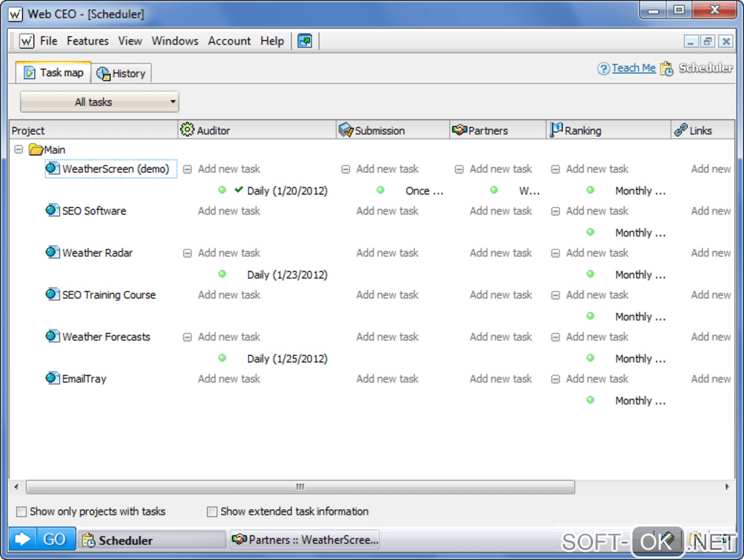Enable Show extended task information
The height and width of the screenshot is (560, 744).
tap(212, 512)
